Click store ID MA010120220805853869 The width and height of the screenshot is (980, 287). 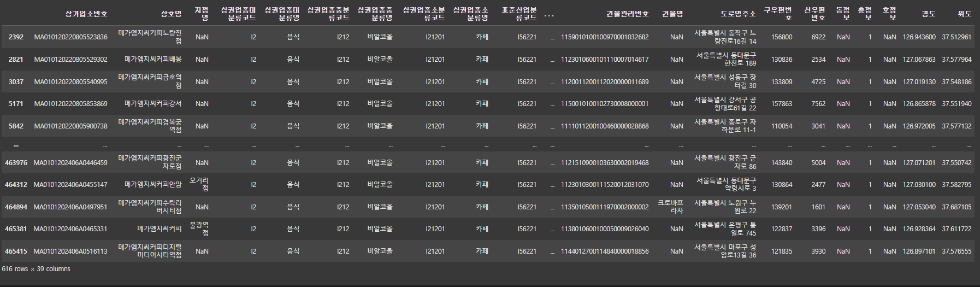70,103
